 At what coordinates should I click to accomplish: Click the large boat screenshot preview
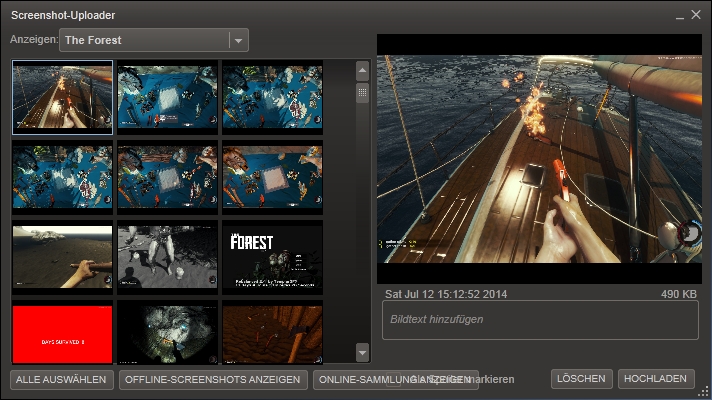(x=539, y=159)
